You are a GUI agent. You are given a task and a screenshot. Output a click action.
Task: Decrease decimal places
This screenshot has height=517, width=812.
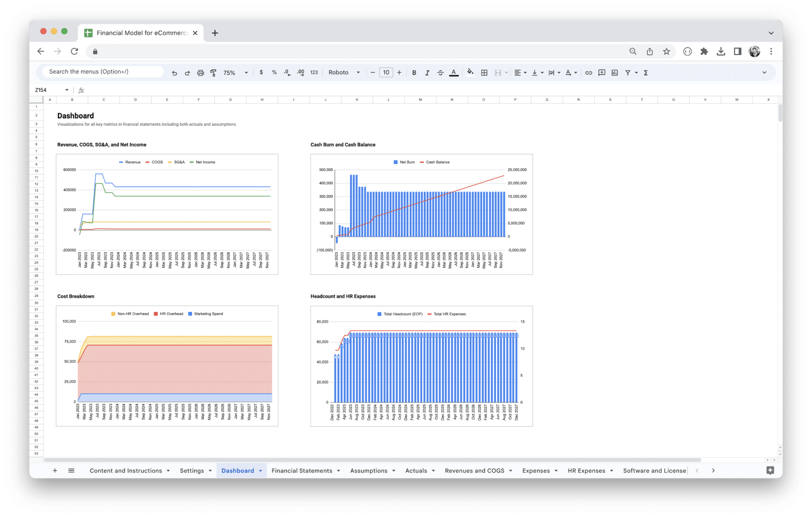tap(287, 72)
